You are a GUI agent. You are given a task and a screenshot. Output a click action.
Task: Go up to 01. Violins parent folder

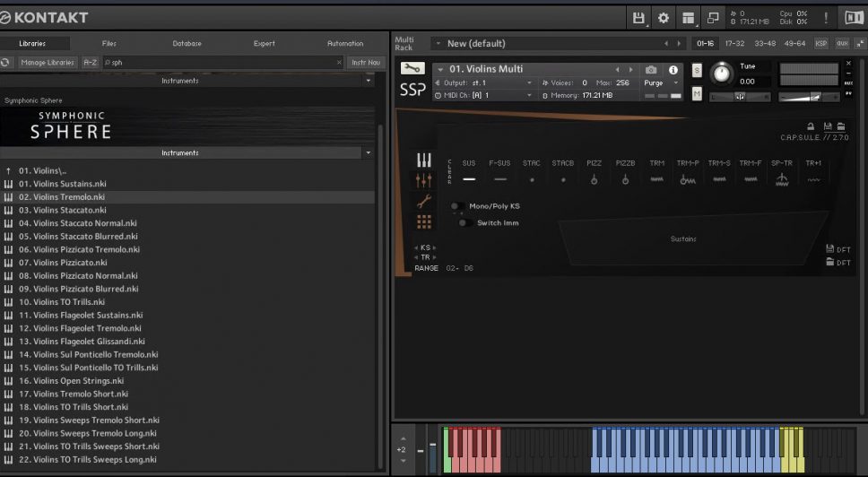click(x=188, y=170)
